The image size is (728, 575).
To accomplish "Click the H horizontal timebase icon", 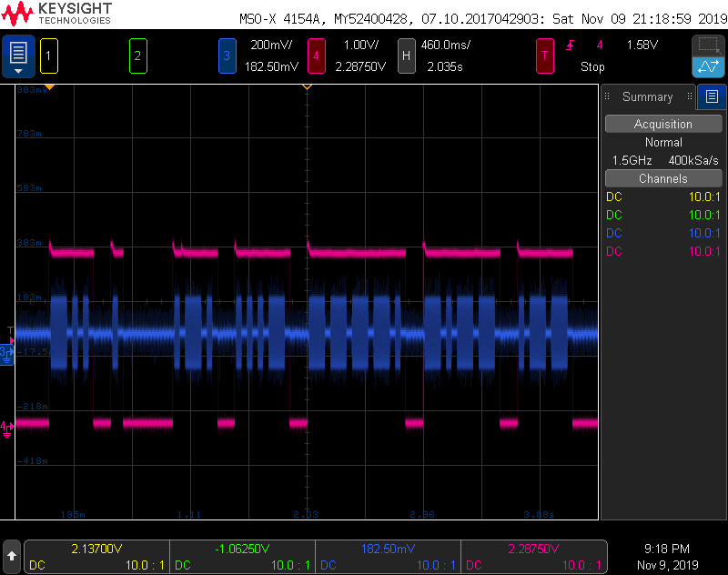I will tap(406, 55).
